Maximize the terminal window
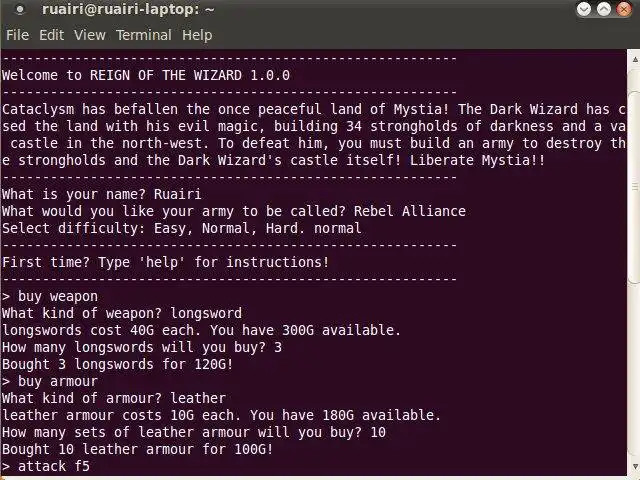The image size is (640, 480). (602, 10)
